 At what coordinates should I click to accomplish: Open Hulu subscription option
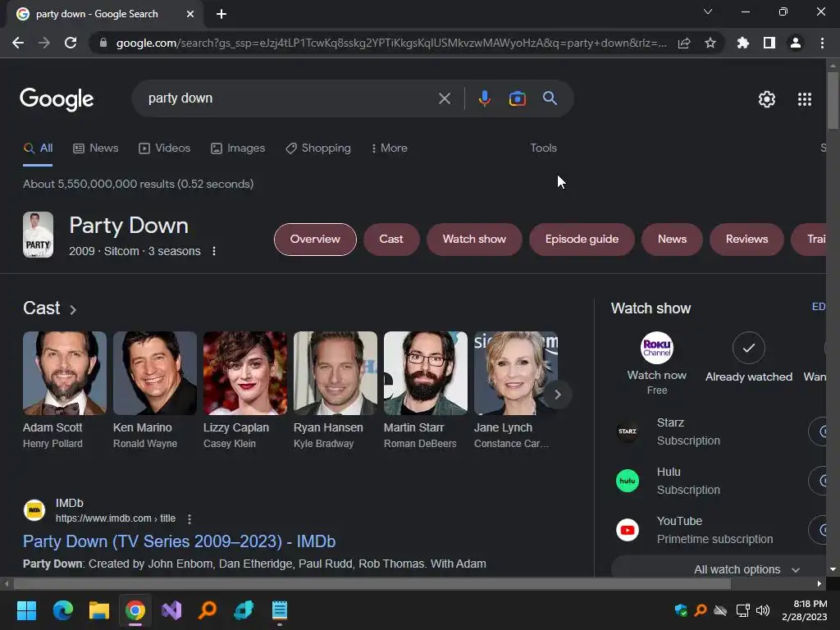click(x=688, y=481)
